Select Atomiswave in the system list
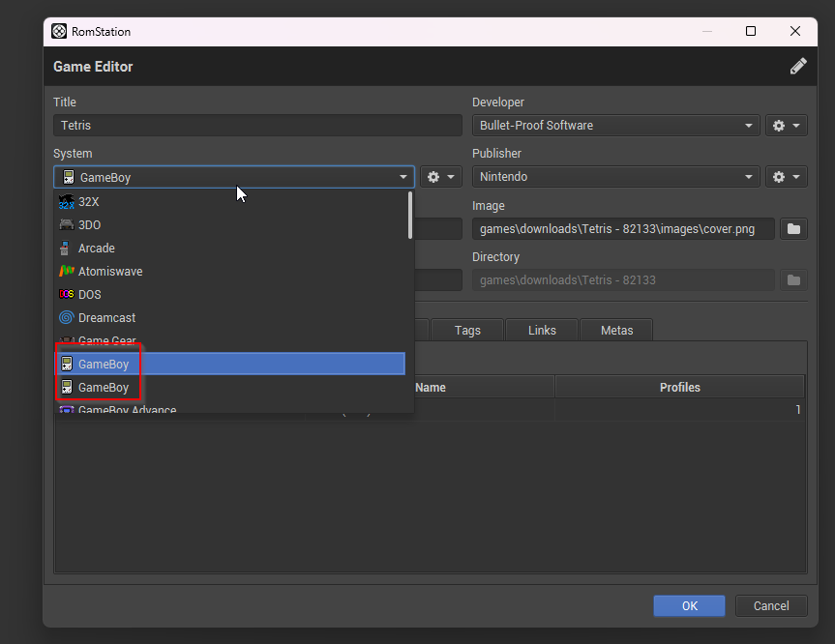The image size is (835, 644). pyautogui.click(x=229, y=272)
